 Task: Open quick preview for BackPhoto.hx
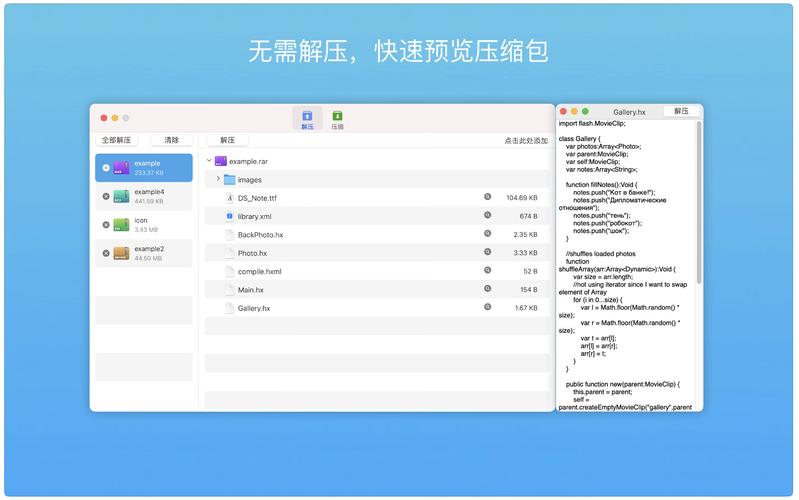pos(488,235)
